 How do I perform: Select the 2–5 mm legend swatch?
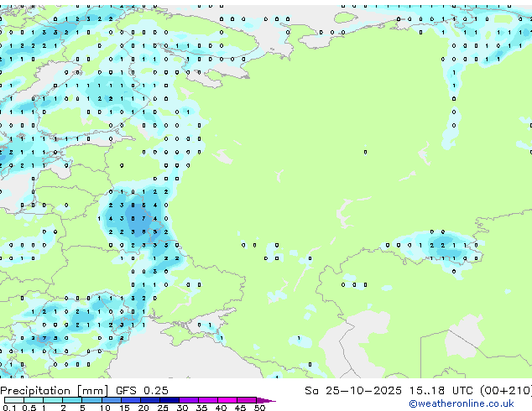(x=72, y=400)
